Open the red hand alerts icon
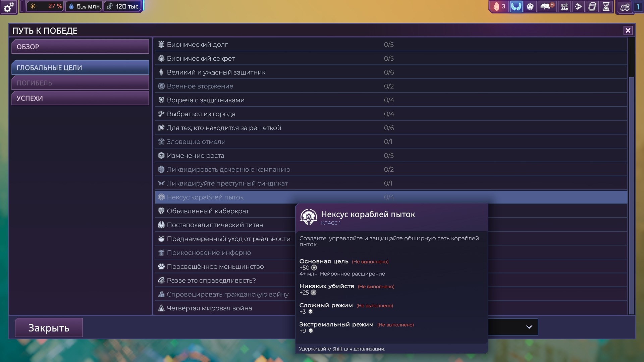Viewport: 644px width, 362px height. pyautogui.click(x=499, y=6)
